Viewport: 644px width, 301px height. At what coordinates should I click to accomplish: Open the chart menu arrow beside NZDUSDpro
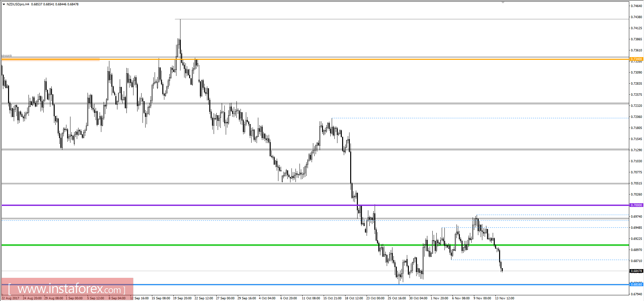[4, 4]
